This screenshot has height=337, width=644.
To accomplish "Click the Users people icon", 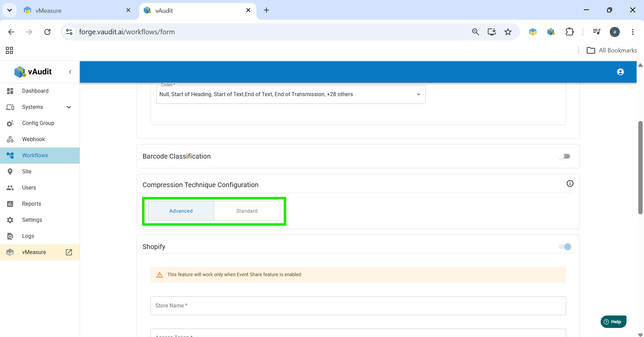I will 10,188.
